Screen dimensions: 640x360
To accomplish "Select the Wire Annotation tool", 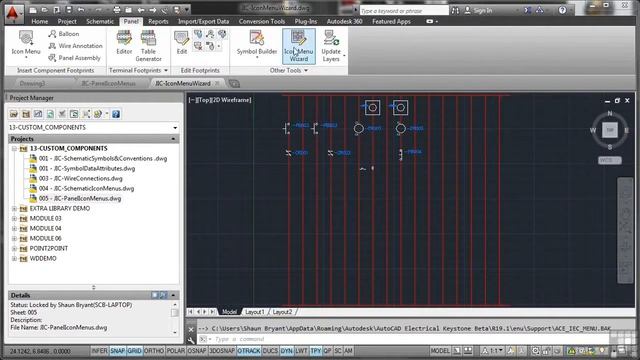I will click(76, 46).
